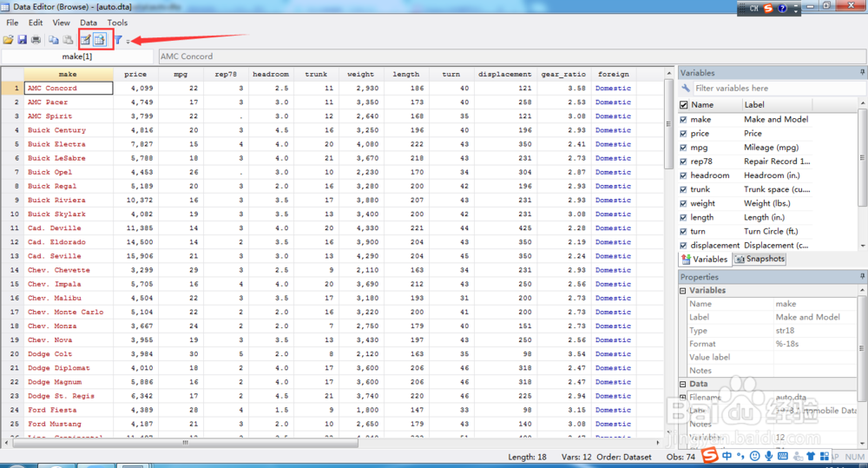Pin the Properties panel
Viewport: 868px width, 468px height.
tap(862, 276)
